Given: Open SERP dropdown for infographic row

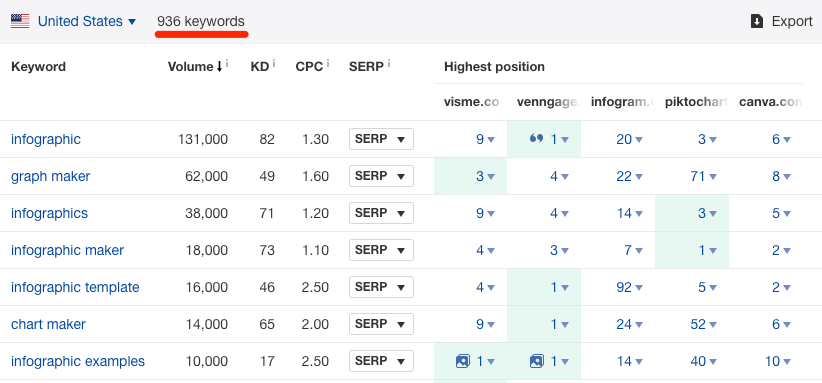Looking at the screenshot, I should coord(381,139).
